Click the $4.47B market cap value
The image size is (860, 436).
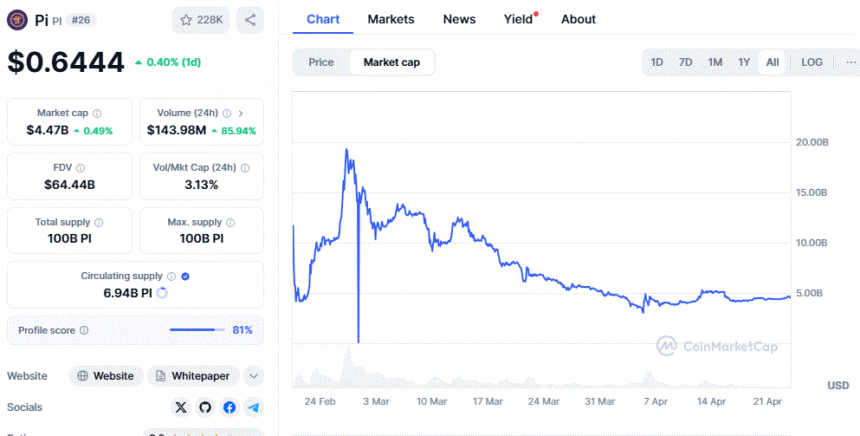(47, 131)
